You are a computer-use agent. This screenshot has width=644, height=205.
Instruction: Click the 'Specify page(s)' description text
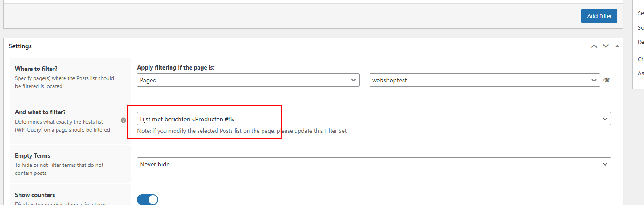65,82
